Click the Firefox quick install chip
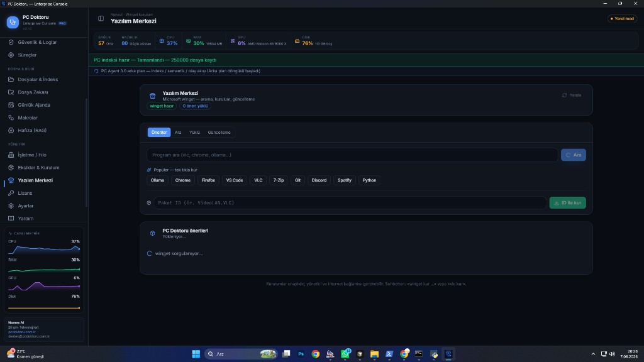Screen dimensions: 644x362 point(208,180)
